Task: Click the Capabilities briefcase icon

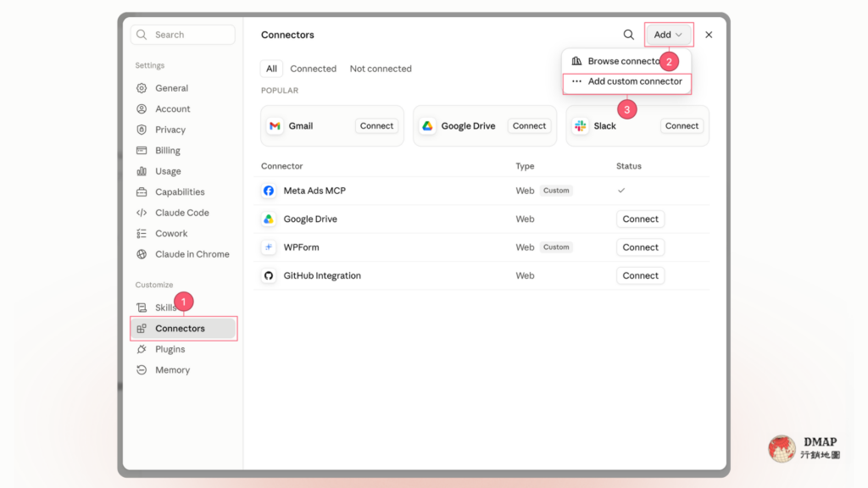Action: coord(142,192)
